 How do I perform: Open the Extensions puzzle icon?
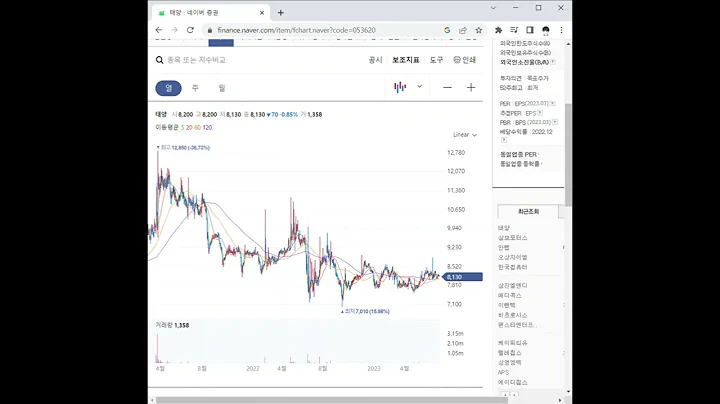pos(498,30)
